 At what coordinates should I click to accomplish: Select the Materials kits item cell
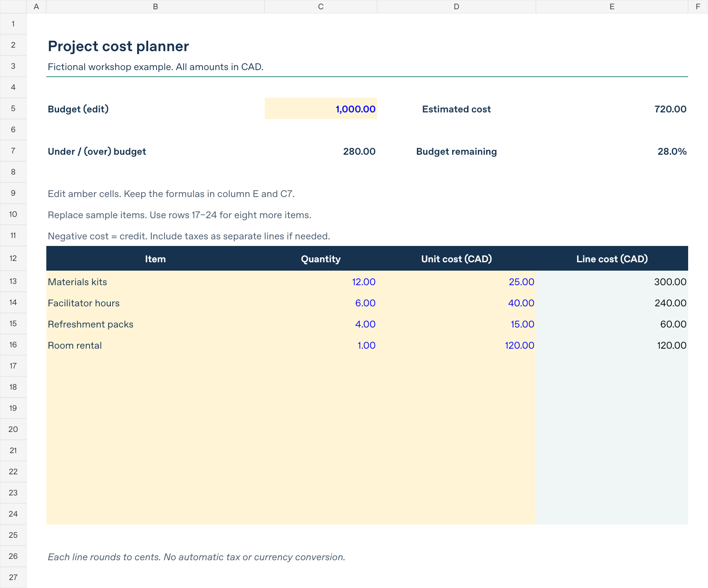pos(155,281)
